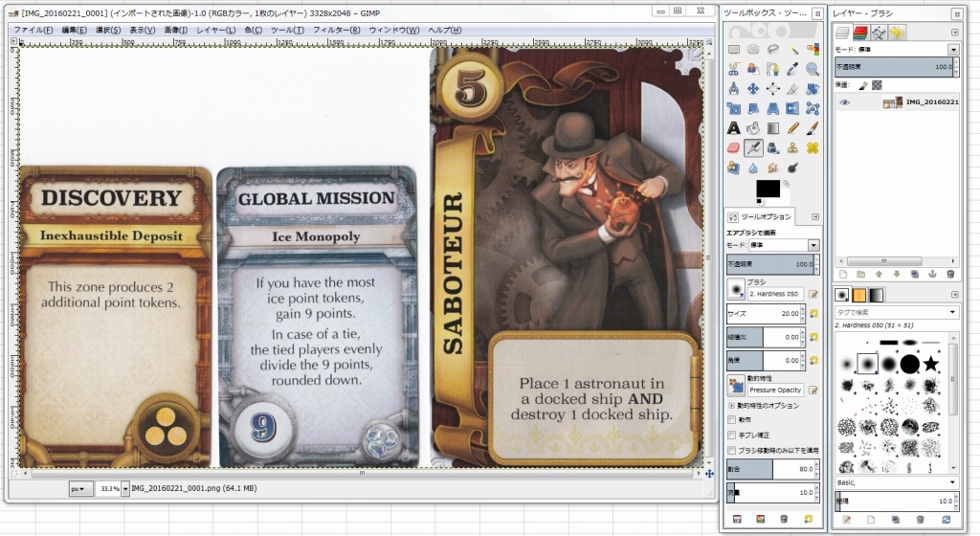Select the Text tool
Screen dimensions: 980x536
(x=733, y=128)
